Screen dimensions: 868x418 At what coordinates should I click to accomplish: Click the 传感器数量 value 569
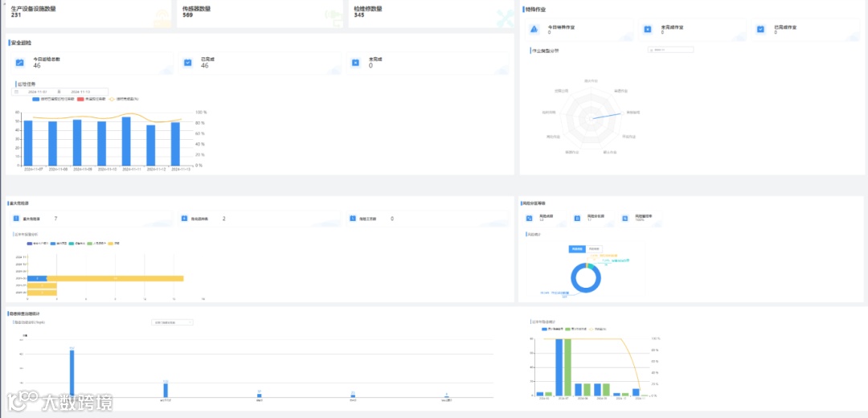(187, 15)
